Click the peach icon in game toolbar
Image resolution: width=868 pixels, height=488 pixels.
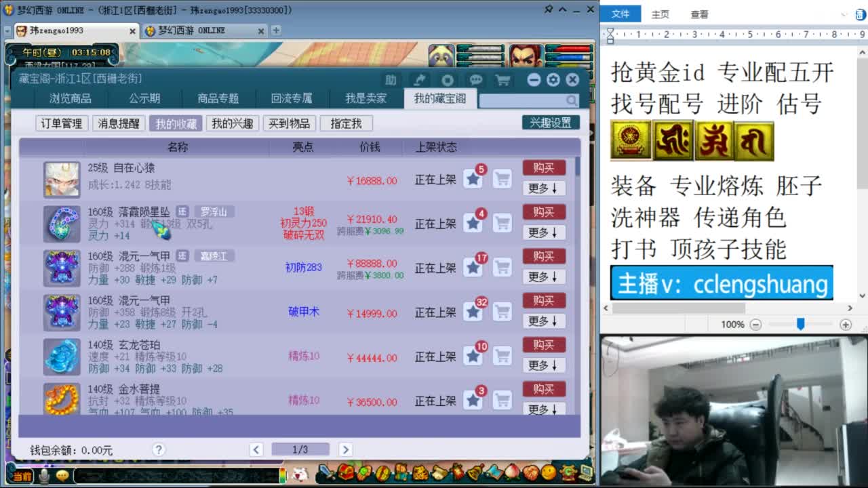(513, 472)
